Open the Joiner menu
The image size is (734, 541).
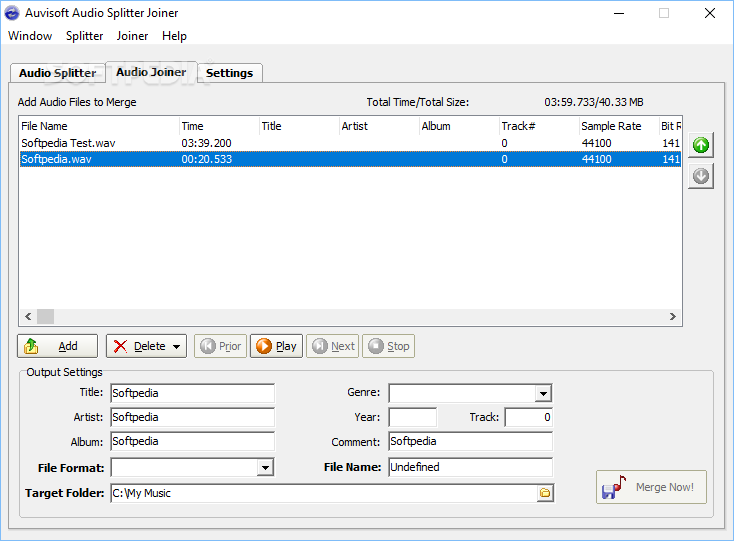(x=132, y=36)
